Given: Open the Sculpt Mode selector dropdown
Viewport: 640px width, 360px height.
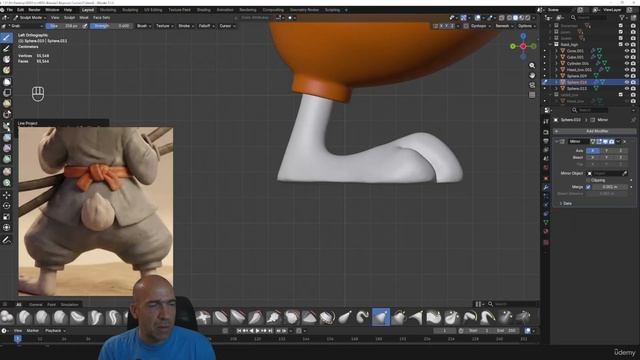Looking at the screenshot, I should point(30,18).
